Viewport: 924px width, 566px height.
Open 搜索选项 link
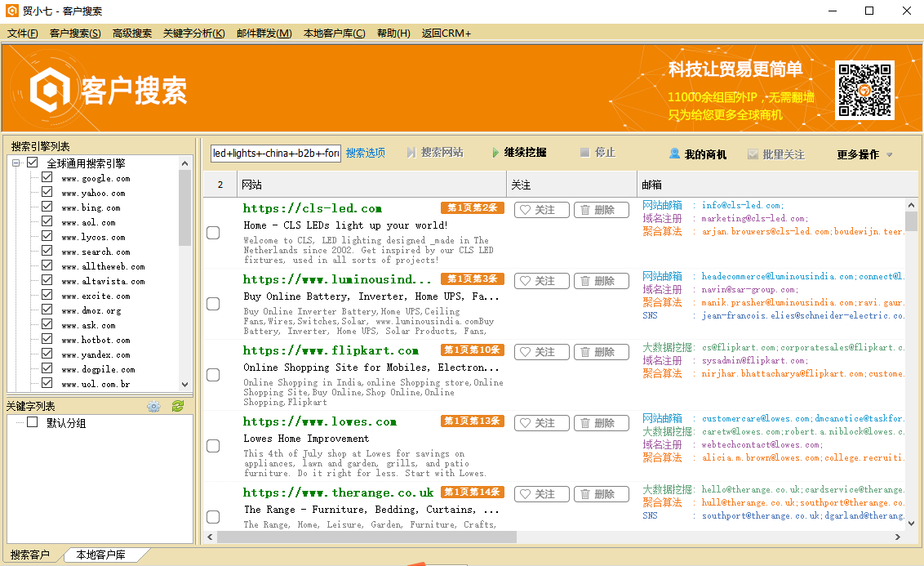(366, 153)
